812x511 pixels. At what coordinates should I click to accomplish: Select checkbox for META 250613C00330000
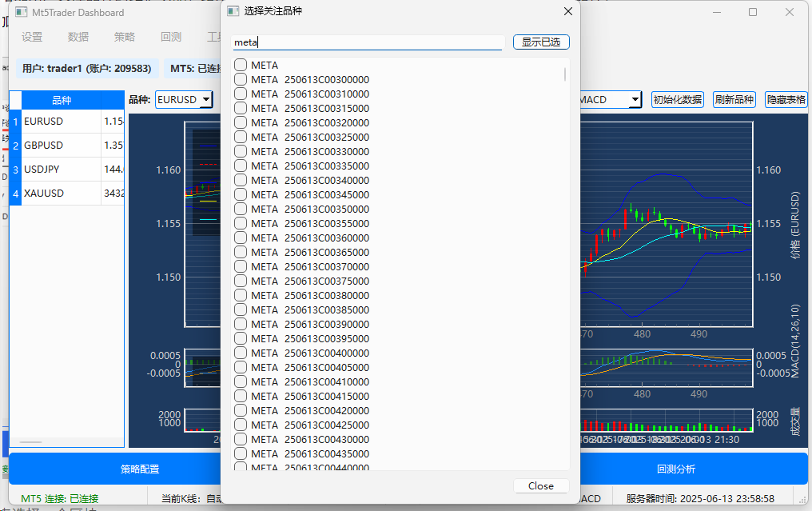click(241, 151)
